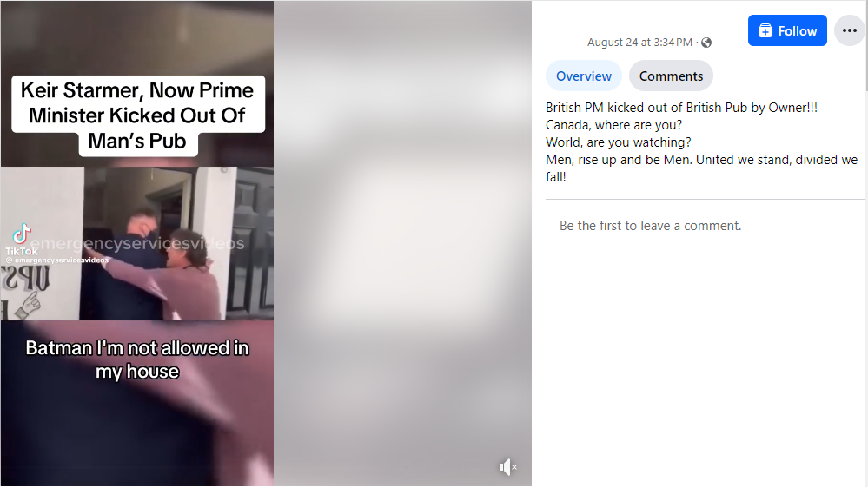Click the pointing hand graphic in the video
The image size is (868, 488).
coord(28,305)
